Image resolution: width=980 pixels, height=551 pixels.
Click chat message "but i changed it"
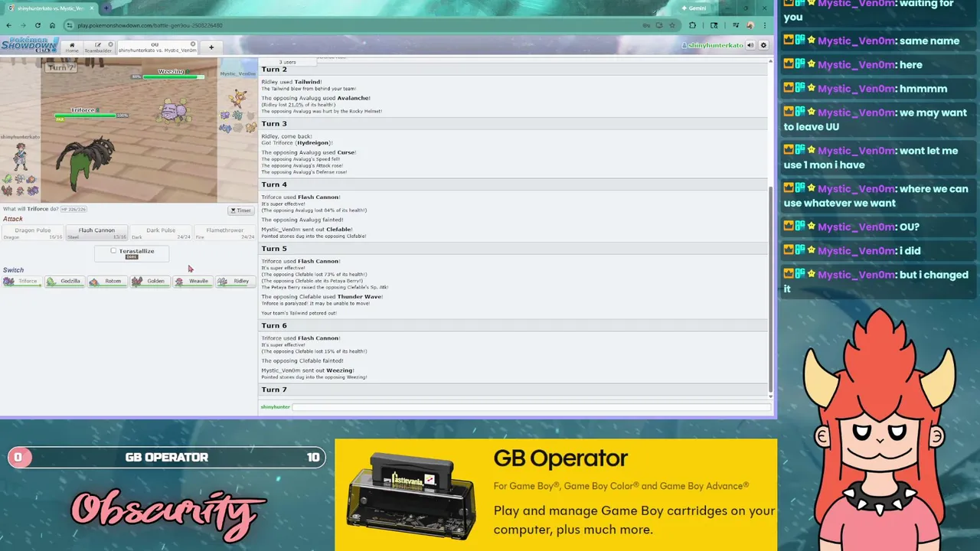pos(876,282)
